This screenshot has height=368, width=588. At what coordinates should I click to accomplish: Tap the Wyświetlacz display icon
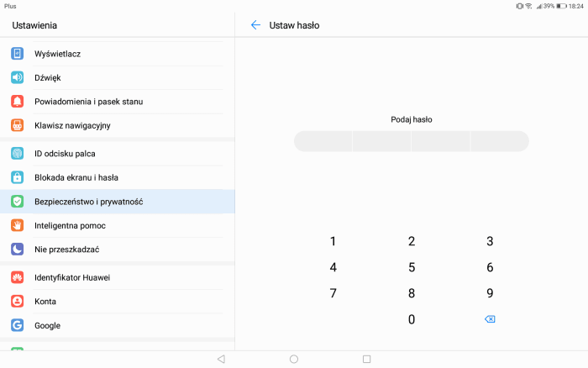pyautogui.click(x=18, y=54)
